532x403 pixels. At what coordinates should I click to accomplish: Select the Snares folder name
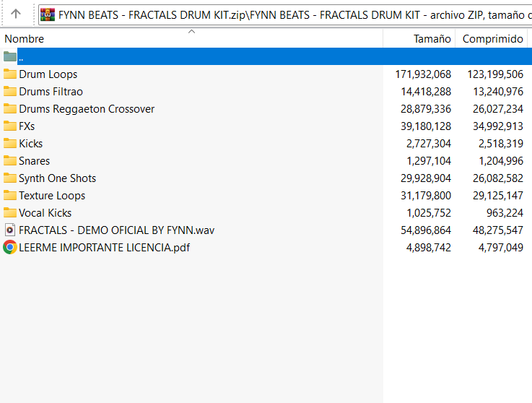[34, 160]
